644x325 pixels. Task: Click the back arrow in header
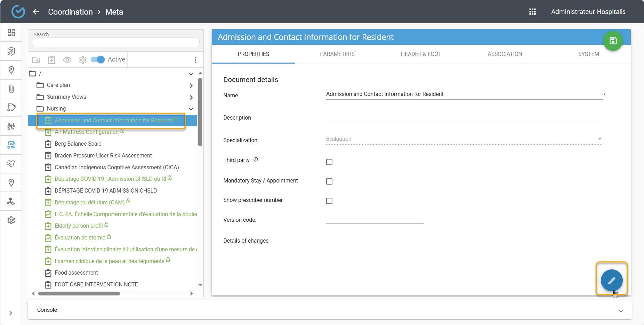[36, 12]
